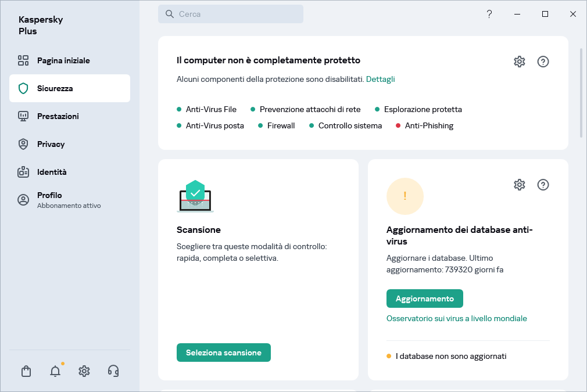The image size is (587, 392).
Task: Open the Identità section
Action: coord(52,172)
